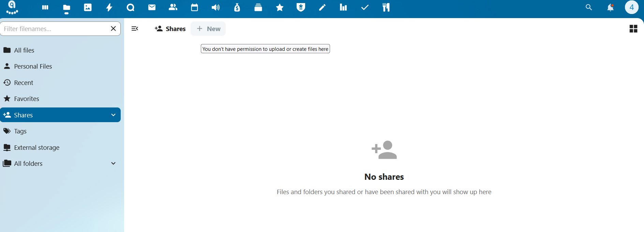Open the Contacts app icon
This screenshot has height=232, width=644.
tap(173, 8)
